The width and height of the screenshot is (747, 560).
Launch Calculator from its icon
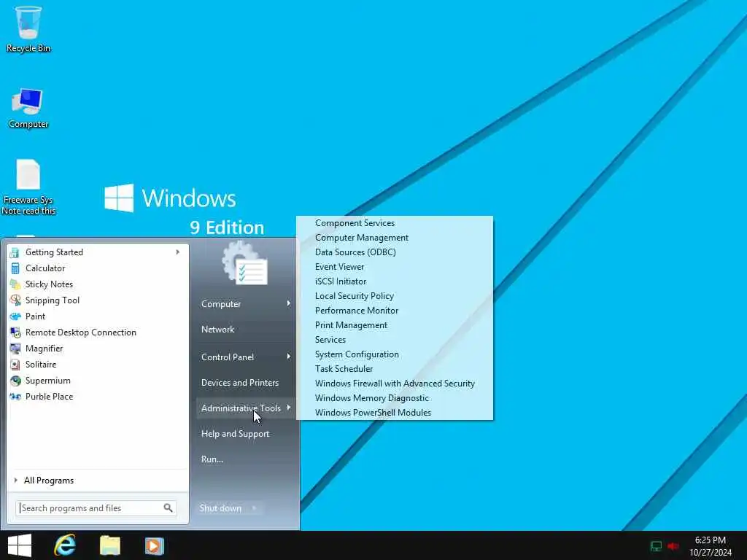click(x=15, y=268)
